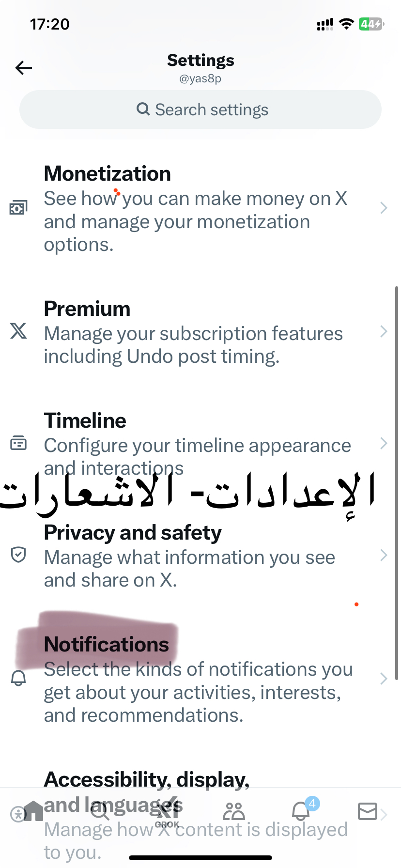This screenshot has height=868, width=401.
Task: Expand Monetization with its chevron
Action: click(384, 208)
